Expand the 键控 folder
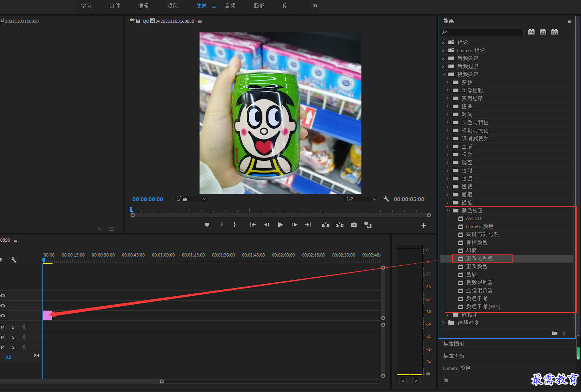Viewport: 581px width, 392px height. click(448, 202)
